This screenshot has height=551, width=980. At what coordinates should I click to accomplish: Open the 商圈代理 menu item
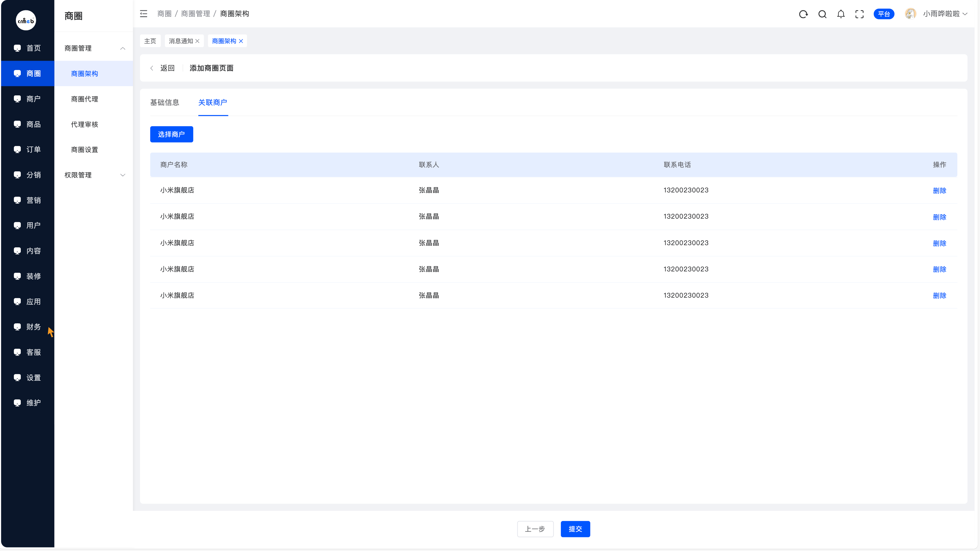pos(84,99)
